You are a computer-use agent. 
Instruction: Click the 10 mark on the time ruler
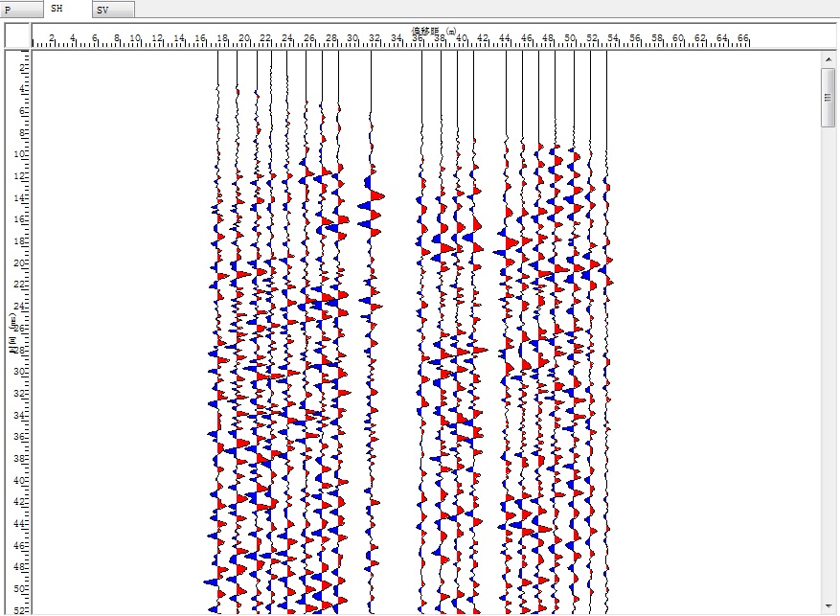coord(20,153)
